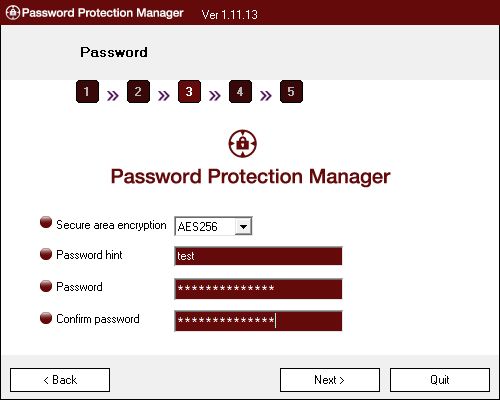Open the encryption dropdown arrow
This screenshot has height=400, width=500.
pyautogui.click(x=243, y=227)
